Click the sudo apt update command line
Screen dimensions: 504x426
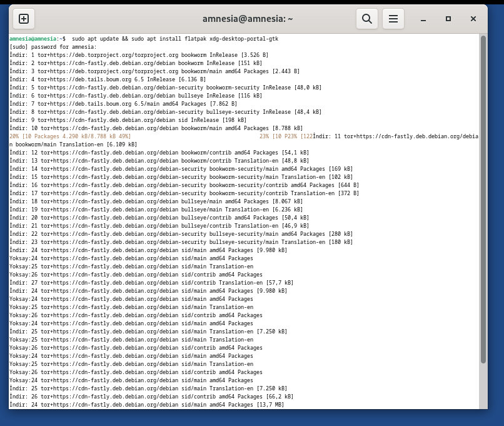[175, 39]
